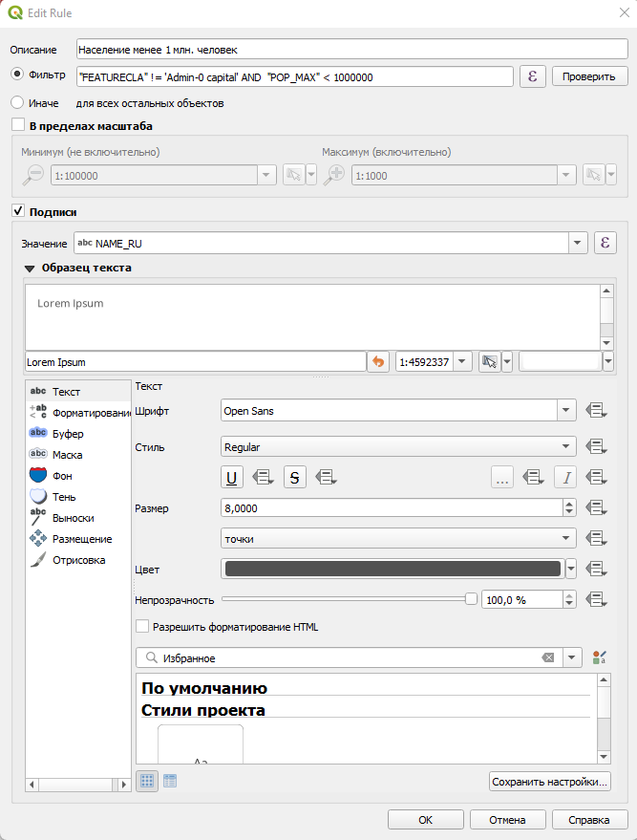Open the Форматирование settings tab
The height and width of the screenshot is (840, 637).
[78, 413]
